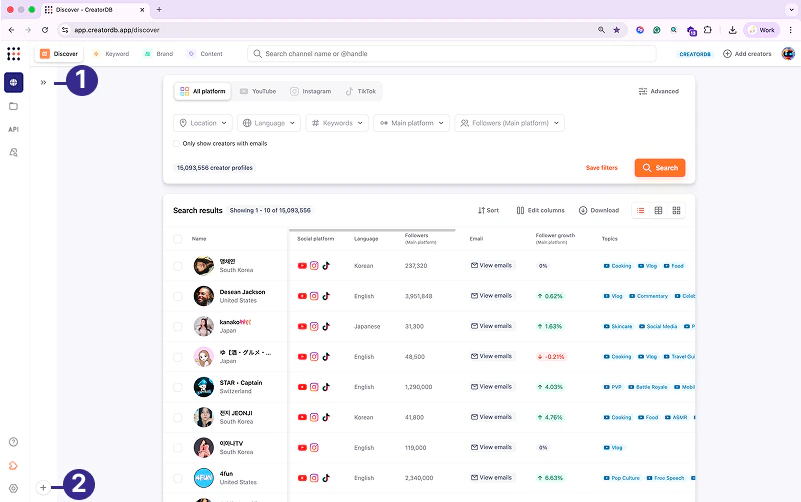
Task: Open the Main platform filter dropdown
Action: coord(412,123)
